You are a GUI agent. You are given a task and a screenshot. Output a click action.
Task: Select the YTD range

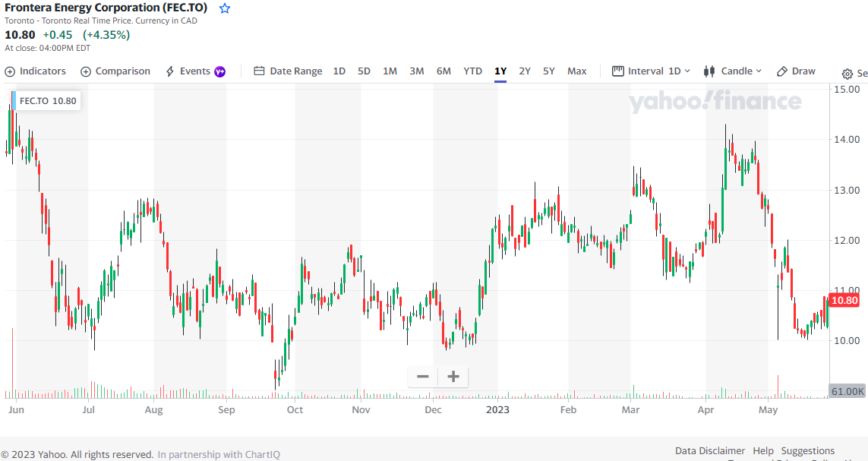click(473, 71)
